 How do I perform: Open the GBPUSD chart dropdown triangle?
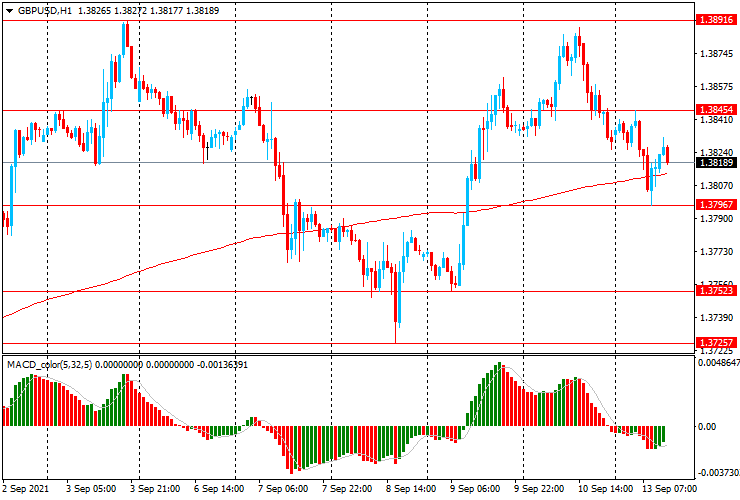[x=9, y=11]
